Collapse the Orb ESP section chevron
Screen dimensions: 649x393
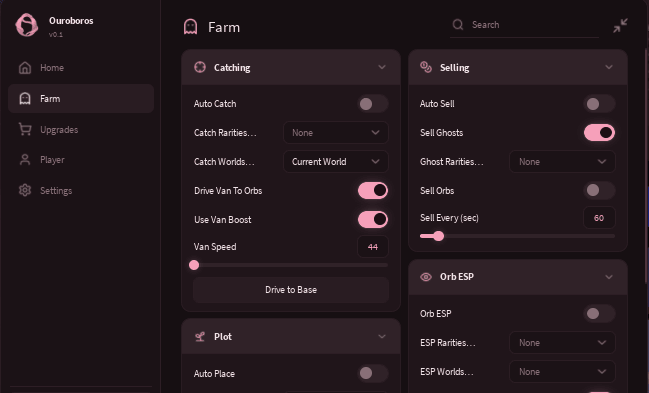pos(608,277)
